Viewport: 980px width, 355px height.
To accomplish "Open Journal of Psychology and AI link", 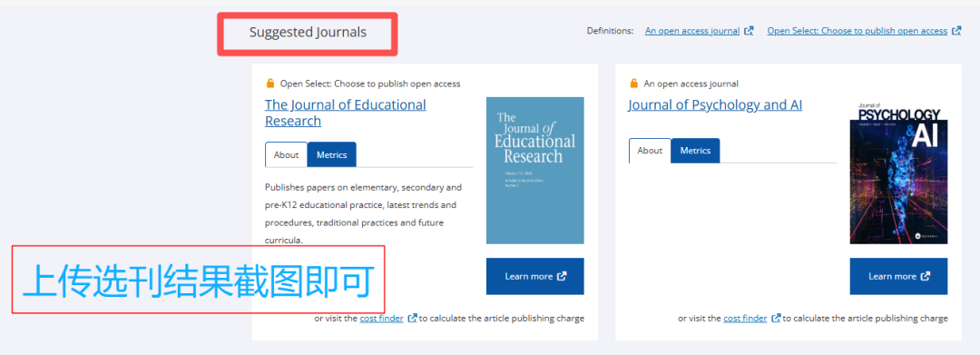I will tap(715, 105).
